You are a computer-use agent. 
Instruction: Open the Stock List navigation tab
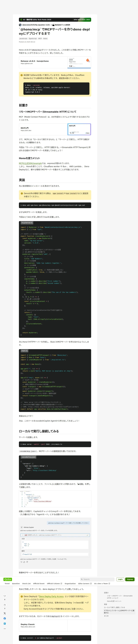(x=26, y=583)
